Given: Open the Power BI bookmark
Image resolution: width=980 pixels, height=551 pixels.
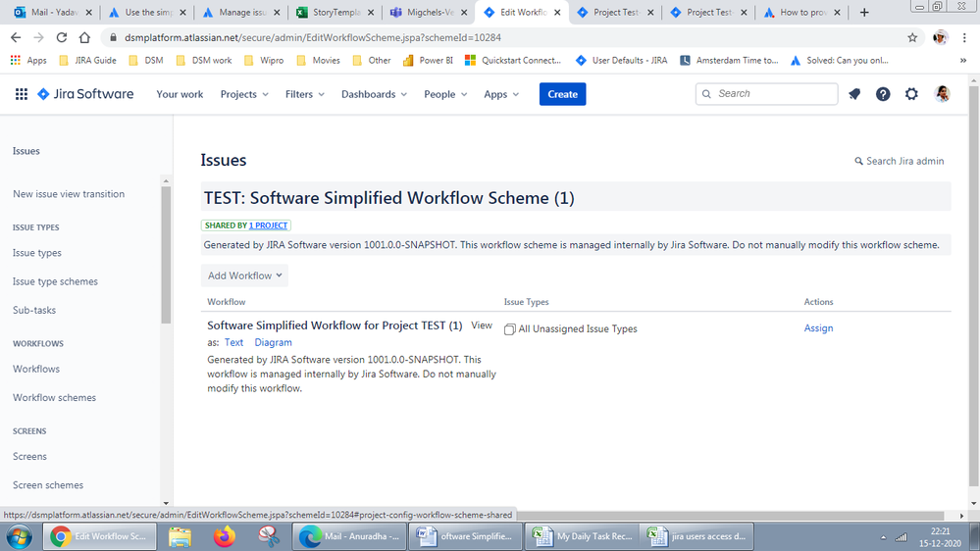Looking at the screenshot, I should (x=428, y=60).
